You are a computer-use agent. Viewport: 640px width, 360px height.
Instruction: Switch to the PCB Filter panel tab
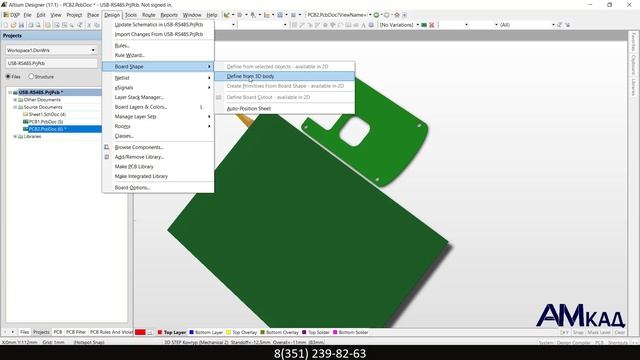(x=76, y=332)
